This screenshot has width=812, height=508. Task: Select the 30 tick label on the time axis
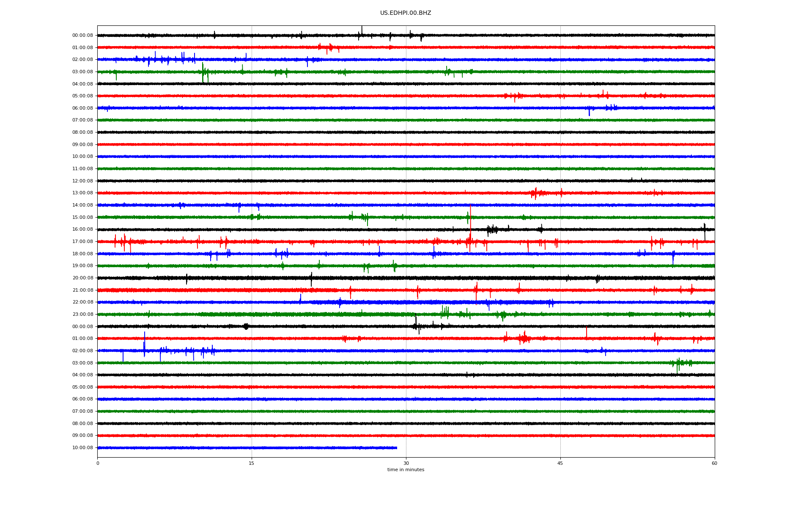coord(406,463)
